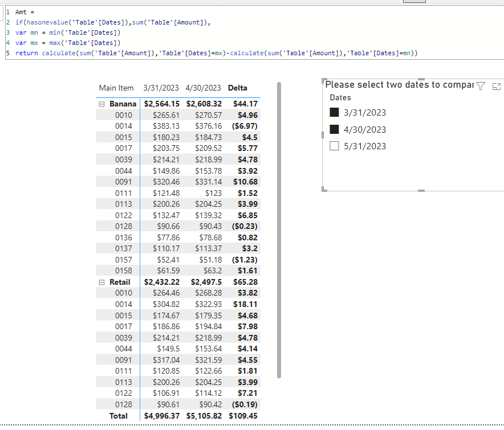Click the $2,497.5 Retail subtotal

206,282
